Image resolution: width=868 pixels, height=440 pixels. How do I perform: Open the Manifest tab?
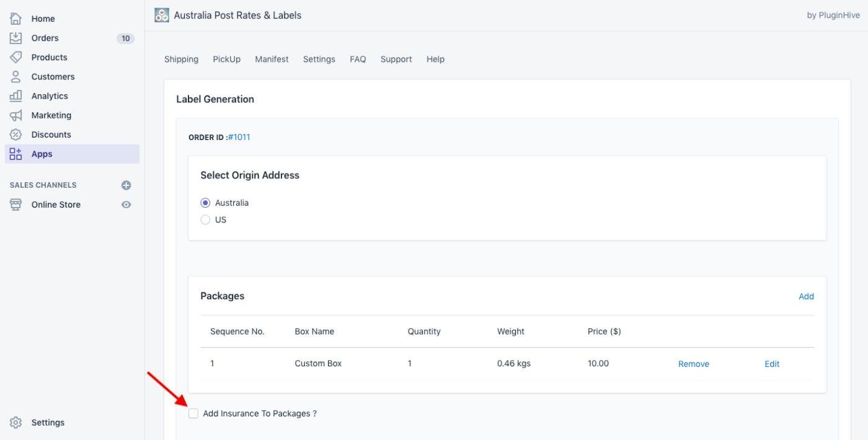pos(272,59)
